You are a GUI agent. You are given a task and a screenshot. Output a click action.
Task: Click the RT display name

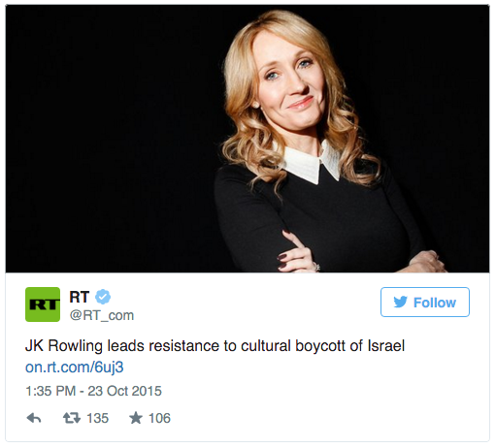click(80, 297)
